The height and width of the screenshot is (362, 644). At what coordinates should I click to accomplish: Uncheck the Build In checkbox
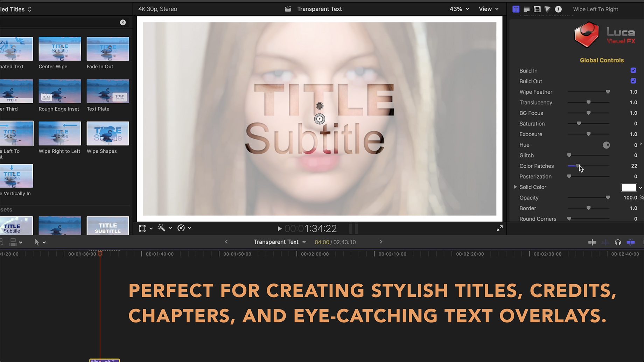point(633,70)
